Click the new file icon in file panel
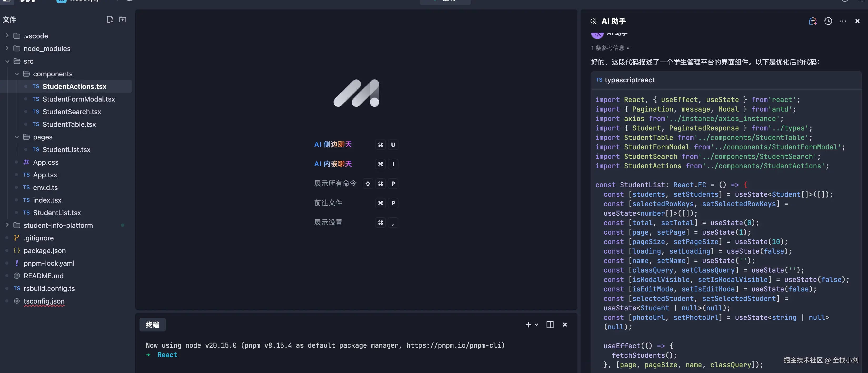Image resolution: width=868 pixels, height=373 pixels. pos(110,19)
